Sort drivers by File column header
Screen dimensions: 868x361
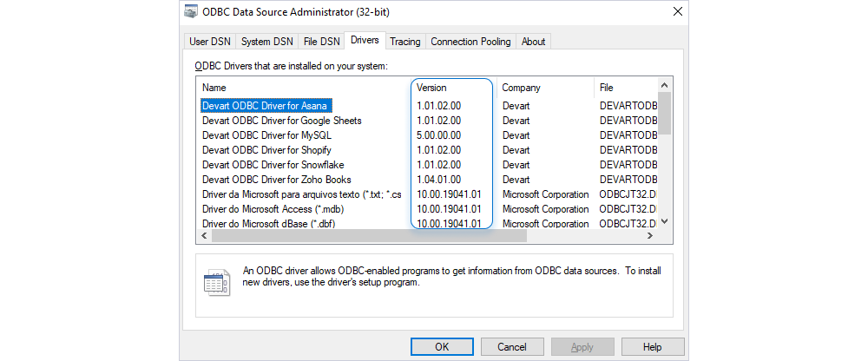pyautogui.click(x=607, y=88)
